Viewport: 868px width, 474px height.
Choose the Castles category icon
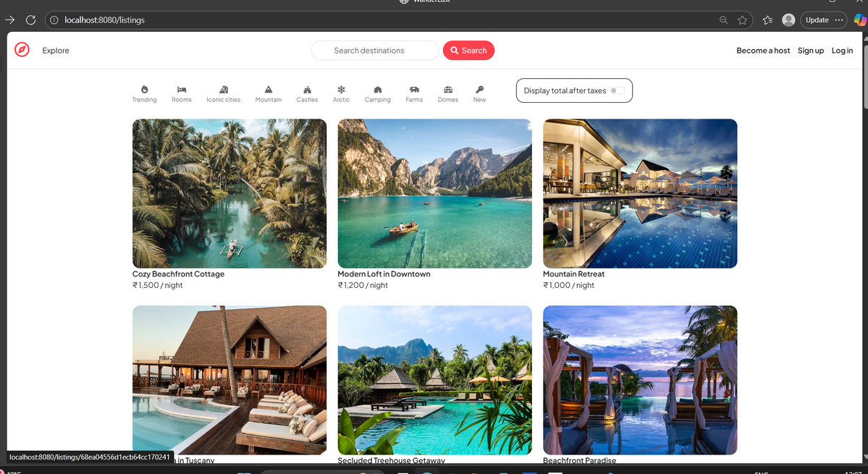(306, 93)
